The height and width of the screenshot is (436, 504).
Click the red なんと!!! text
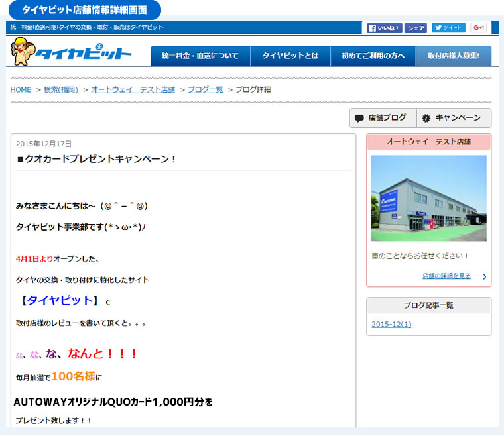(103, 353)
